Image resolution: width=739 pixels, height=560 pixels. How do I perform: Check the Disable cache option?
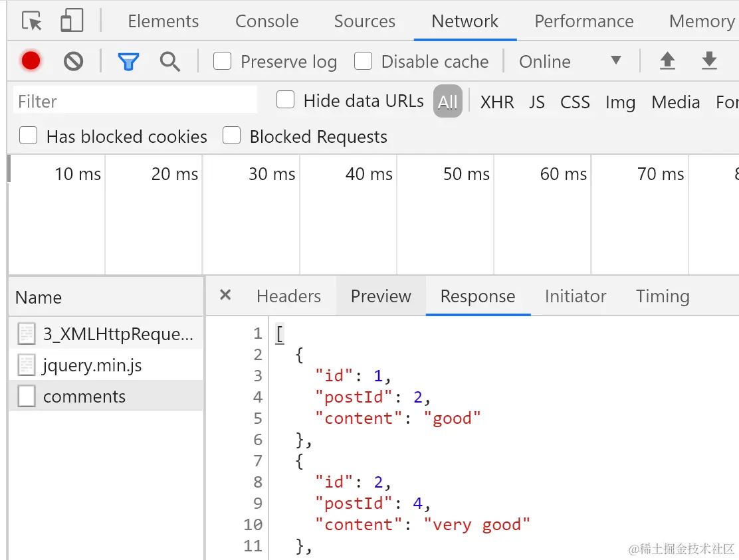click(x=364, y=62)
